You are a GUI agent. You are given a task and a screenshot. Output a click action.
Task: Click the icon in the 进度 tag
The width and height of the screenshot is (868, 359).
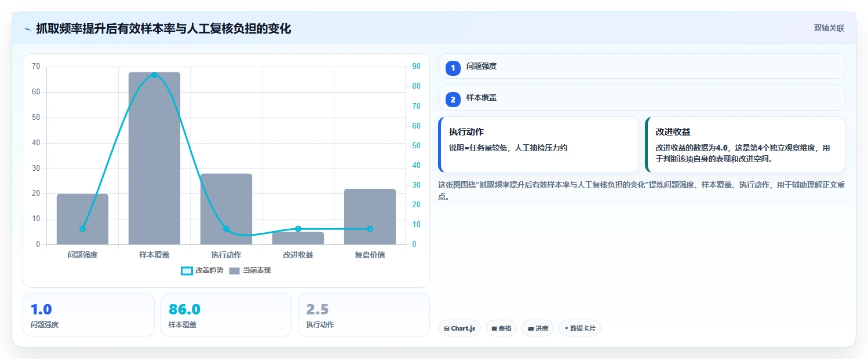531,328
